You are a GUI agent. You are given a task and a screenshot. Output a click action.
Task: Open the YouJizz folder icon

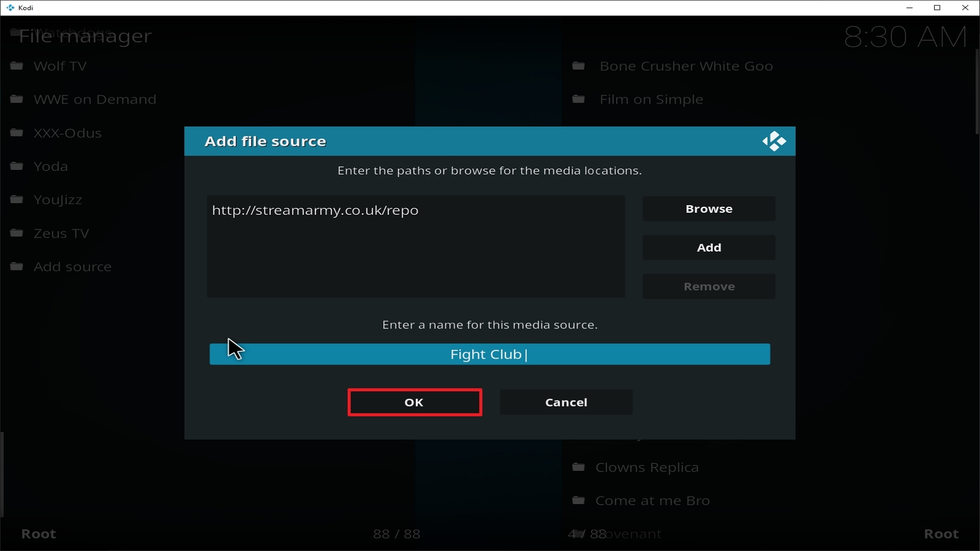pos(17,199)
